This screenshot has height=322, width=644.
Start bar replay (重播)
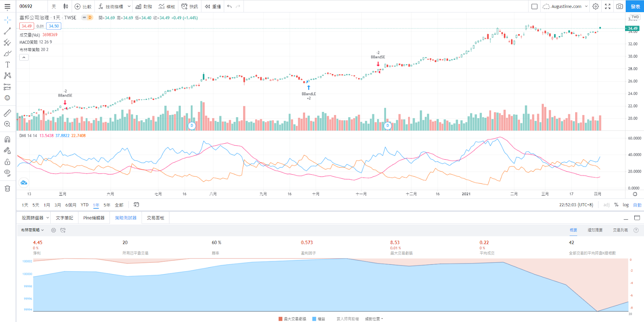click(213, 6)
